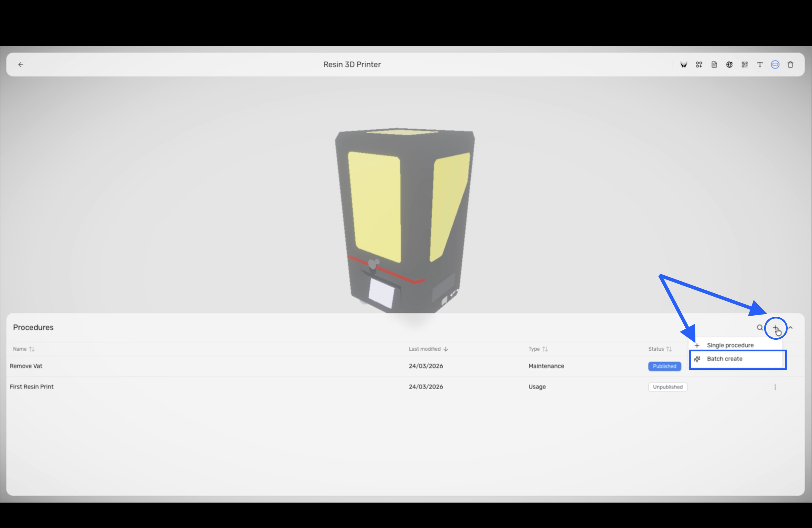This screenshot has width=812, height=528.
Task: Click the 3D resin printer model in viewport
Action: [405, 220]
